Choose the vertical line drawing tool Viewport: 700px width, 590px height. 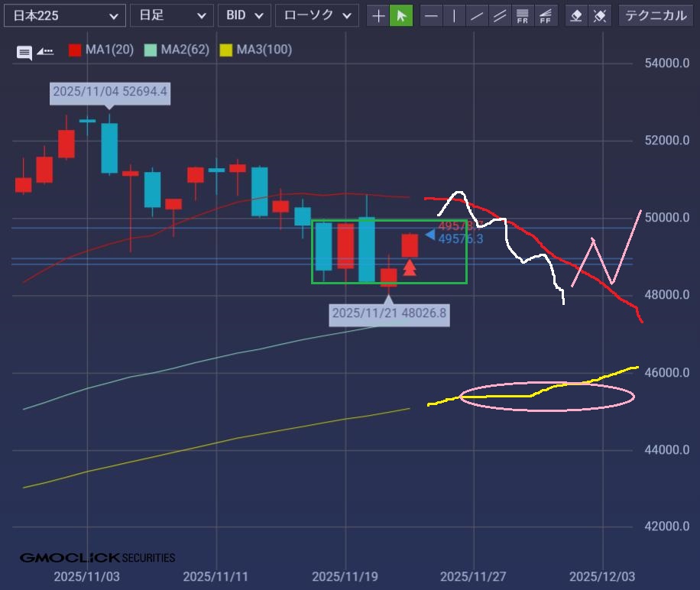click(455, 15)
